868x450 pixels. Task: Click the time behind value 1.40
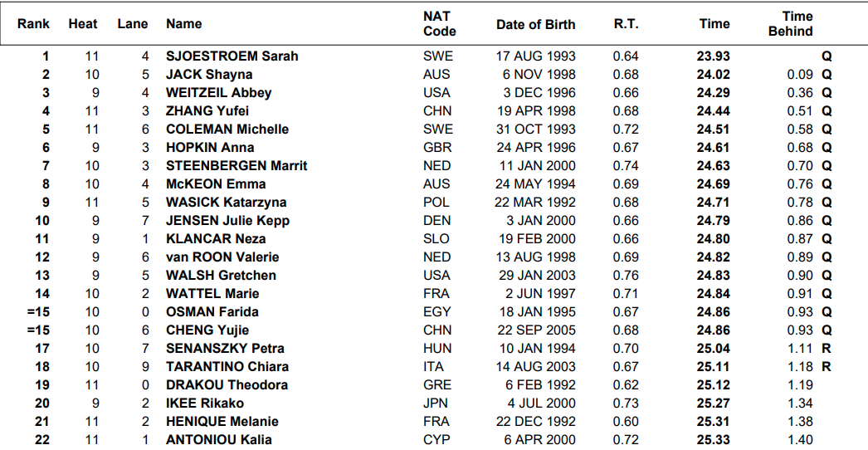coord(800,440)
